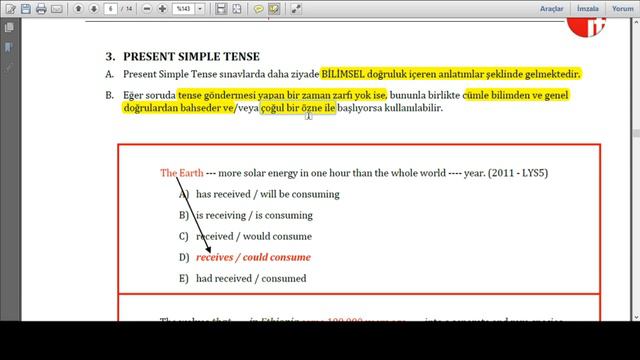Open the Araçlar pane
This screenshot has width=640, height=360.
click(551, 9)
